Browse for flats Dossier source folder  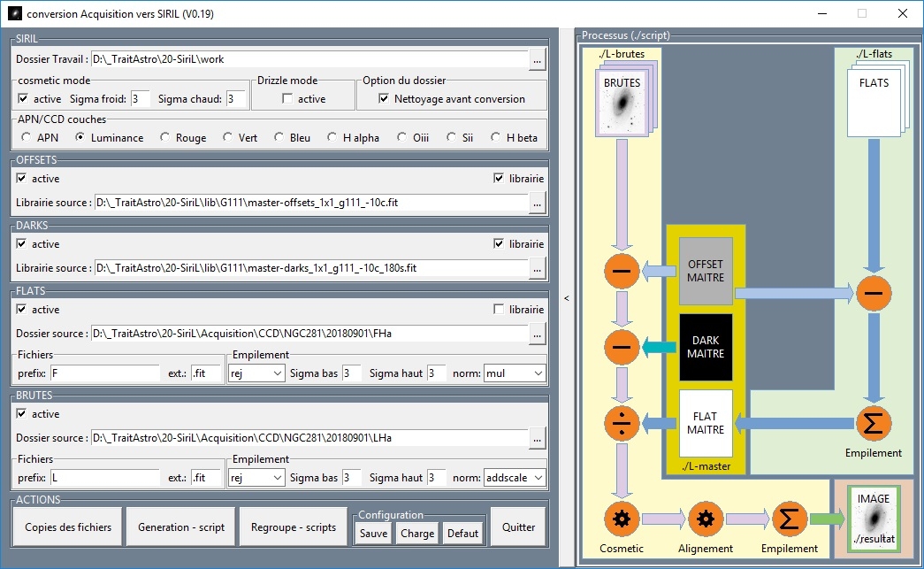coord(537,334)
